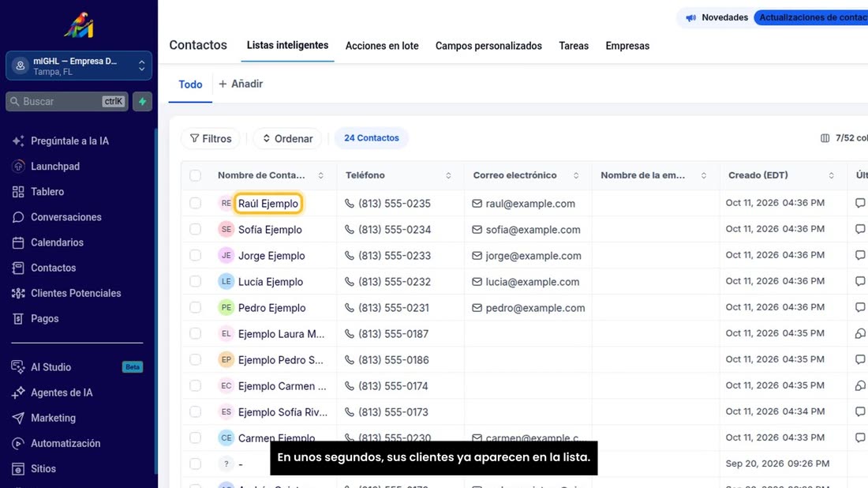
Task: Click the Novedades megaphone icon
Action: (691, 17)
